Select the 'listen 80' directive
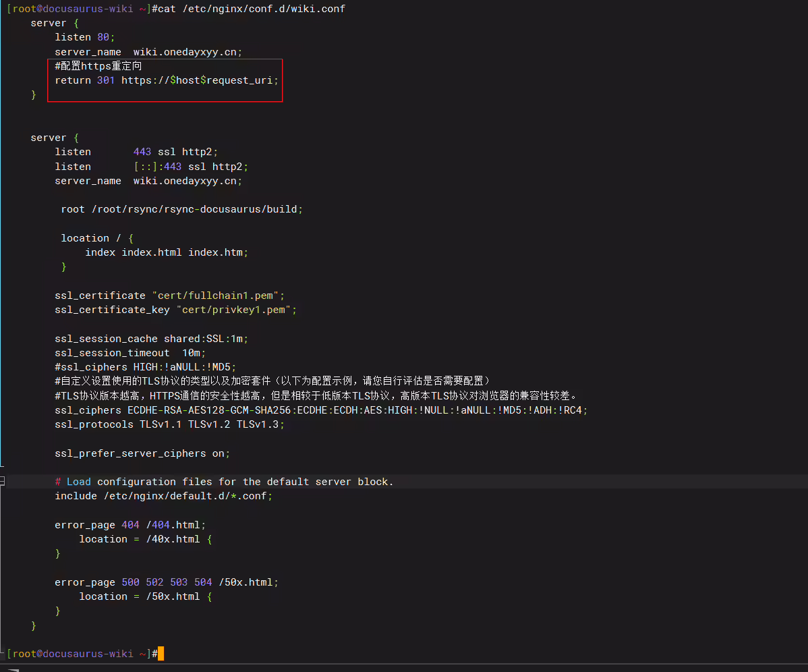The height and width of the screenshot is (672, 808). pyautogui.click(x=84, y=37)
